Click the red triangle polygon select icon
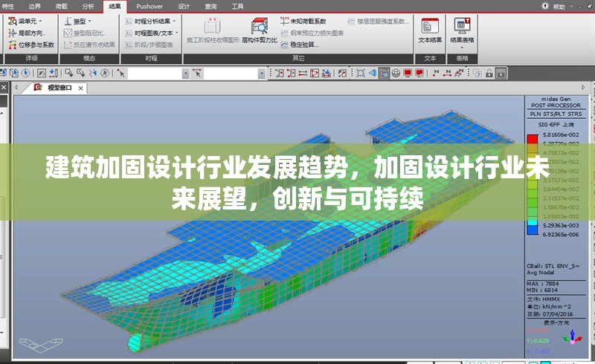 pos(315,74)
